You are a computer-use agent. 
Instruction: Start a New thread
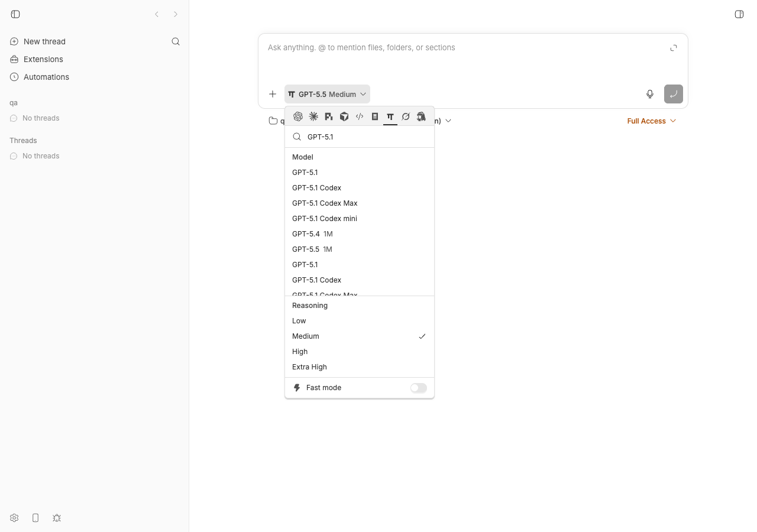tap(44, 41)
